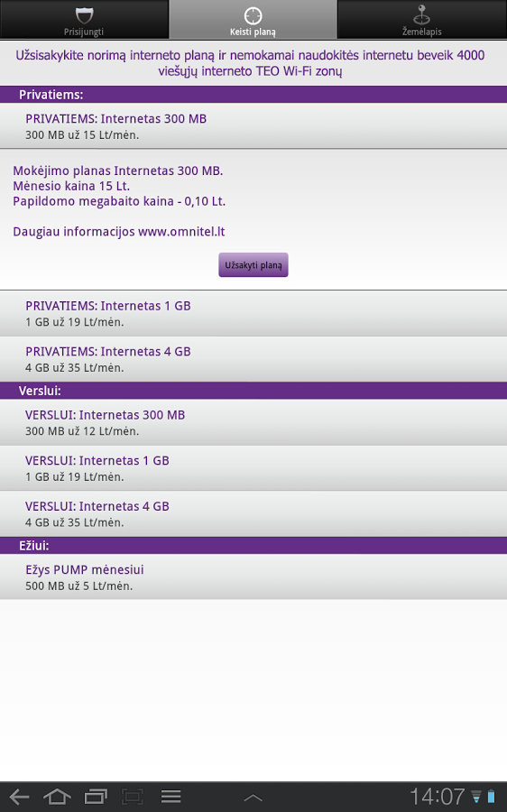Expand the VERSLUI: Internetas 300 MB plan
The image size is (507, 812).
click(x=253, y=422)
